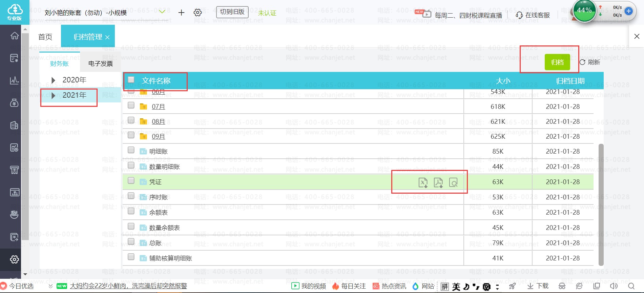The width and height of the screenshot is (644, 293).
Task: Click the headset 在线客服 icon
Action: click(519, 15)
